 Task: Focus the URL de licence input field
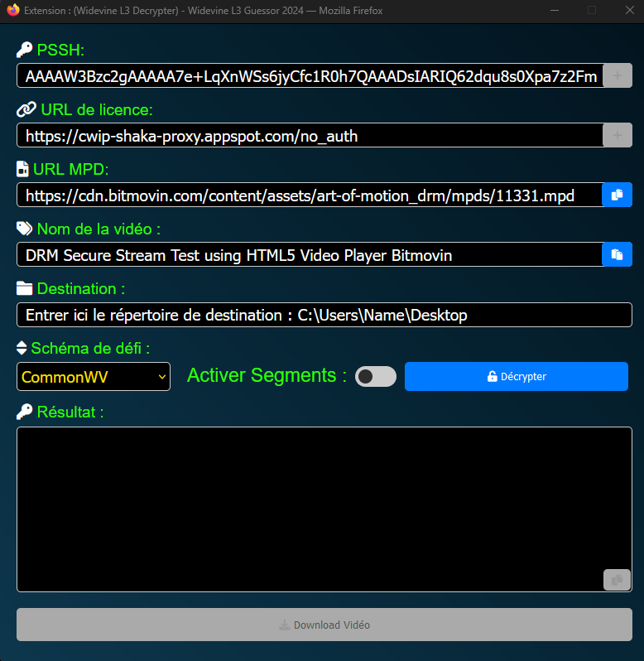tap(310, 135)
